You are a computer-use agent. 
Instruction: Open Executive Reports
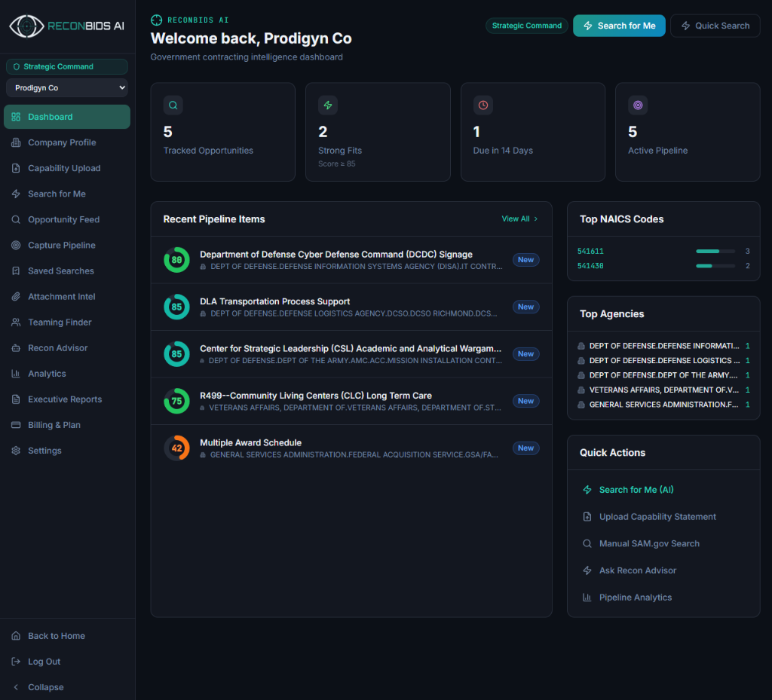[x=67, y=399]
